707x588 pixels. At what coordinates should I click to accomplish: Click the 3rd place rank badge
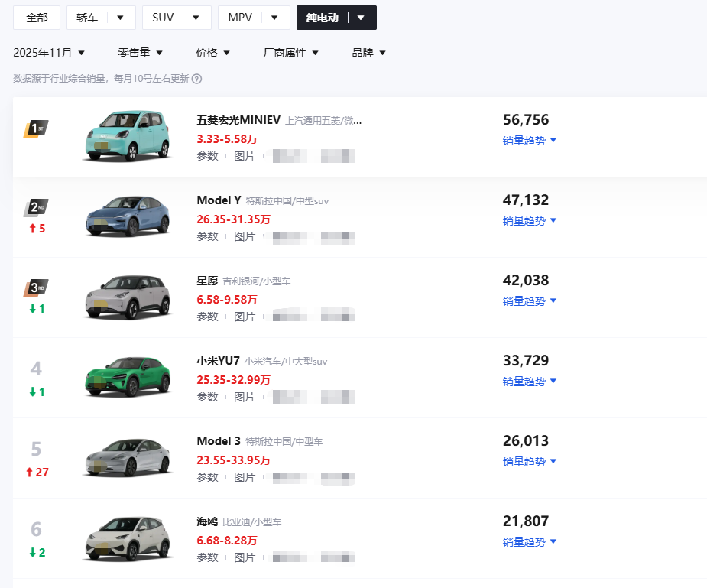tap(36, 288)
